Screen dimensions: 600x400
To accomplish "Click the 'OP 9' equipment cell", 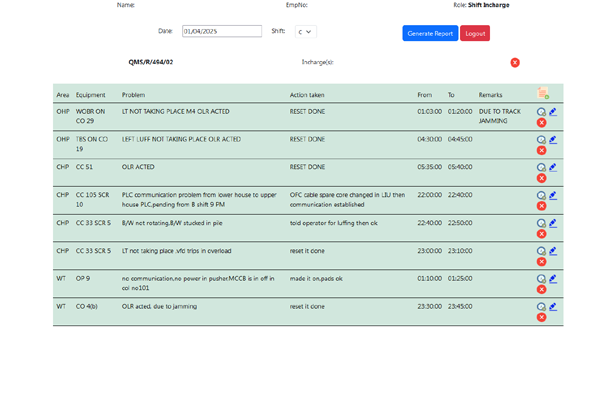I will 83,278.
